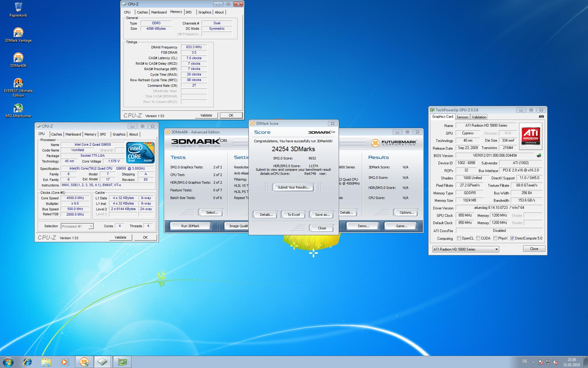
Task: Open Papierkorb recycle bin desktop icon
Action: (18, 9)
